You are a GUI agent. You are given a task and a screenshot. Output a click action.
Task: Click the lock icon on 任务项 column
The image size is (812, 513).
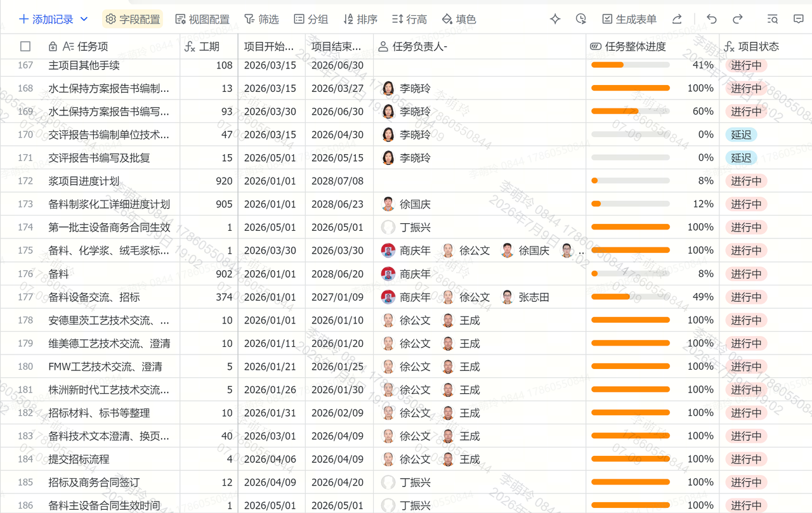pyautogui.click(x=53, y=46)
